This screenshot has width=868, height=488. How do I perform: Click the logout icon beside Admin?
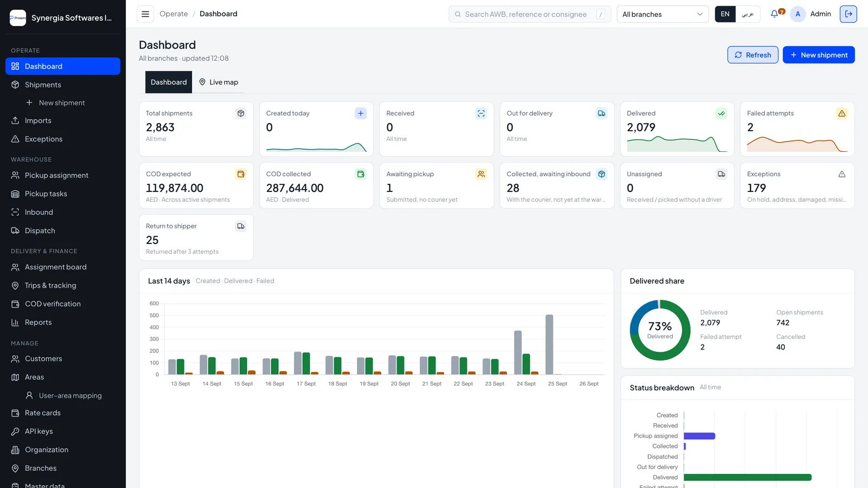pos(848,14)
